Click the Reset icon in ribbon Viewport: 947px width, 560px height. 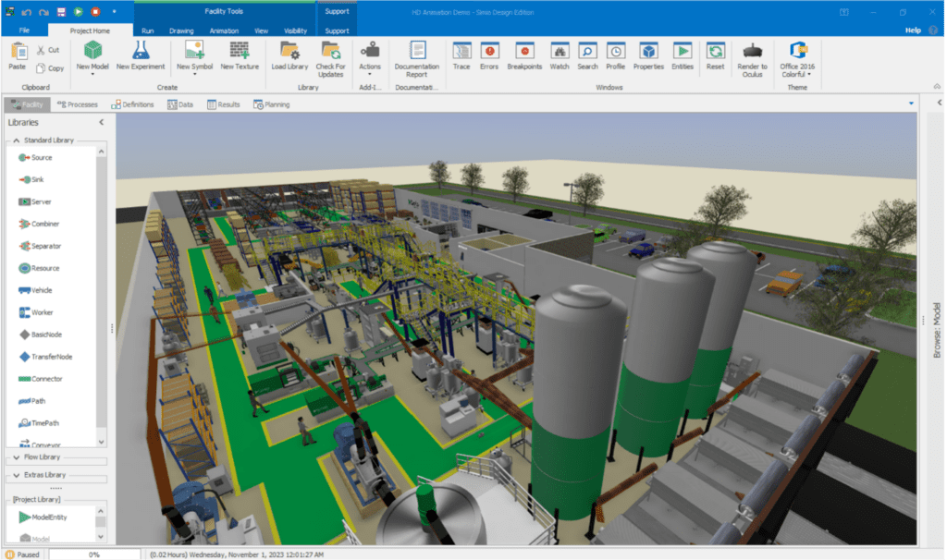(x=715, y=51)
